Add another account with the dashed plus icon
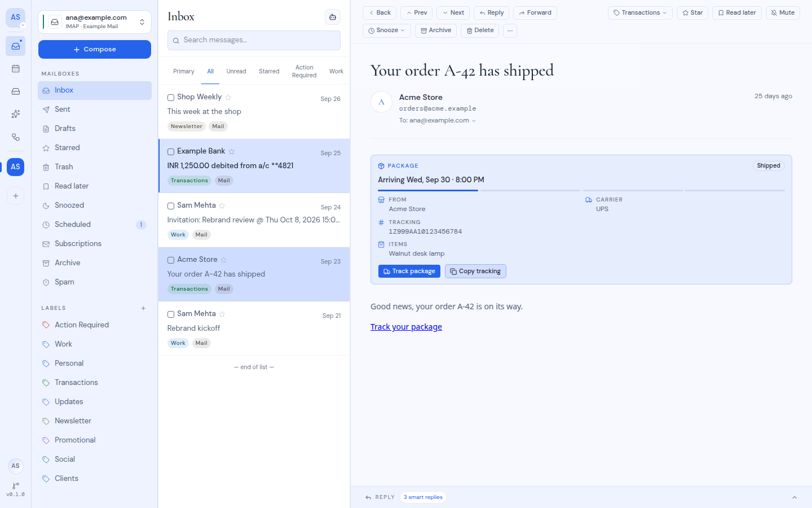Viewport: 812px width, 508px height. [16, 196]
